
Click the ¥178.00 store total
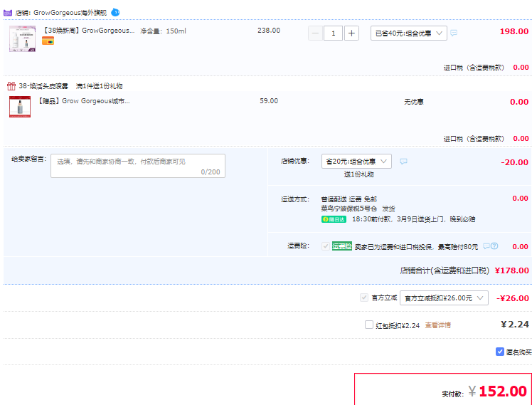[511, 270]
